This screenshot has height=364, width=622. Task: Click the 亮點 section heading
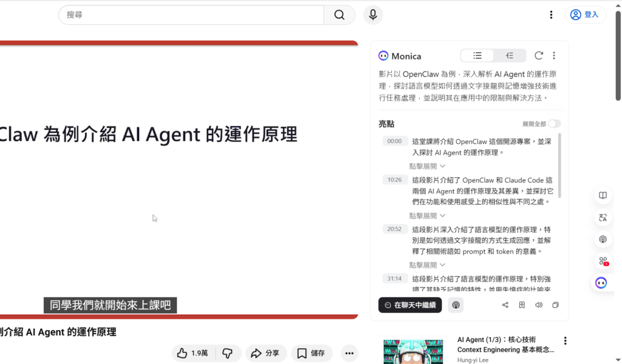[386, 124]
